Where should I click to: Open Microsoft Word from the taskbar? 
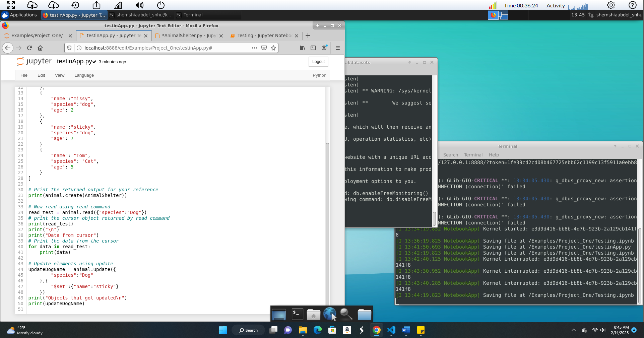406,330
